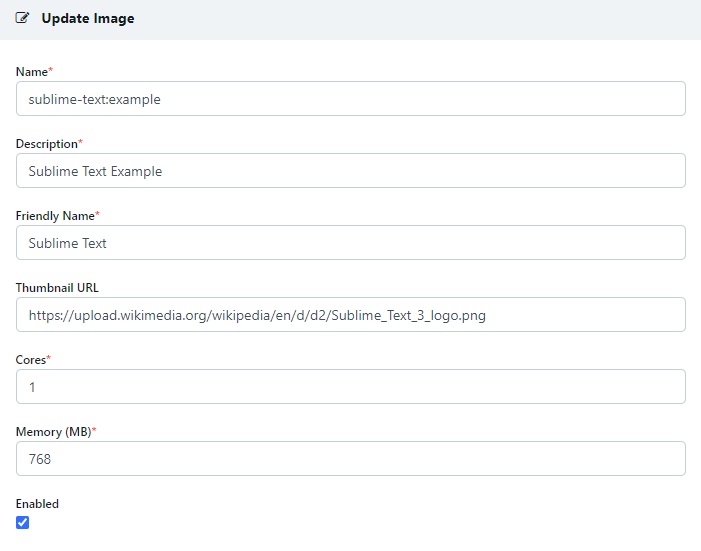Click the red asterisk beside Description
The height and width of the screenshot is (551, 701).
coord(81,143)
